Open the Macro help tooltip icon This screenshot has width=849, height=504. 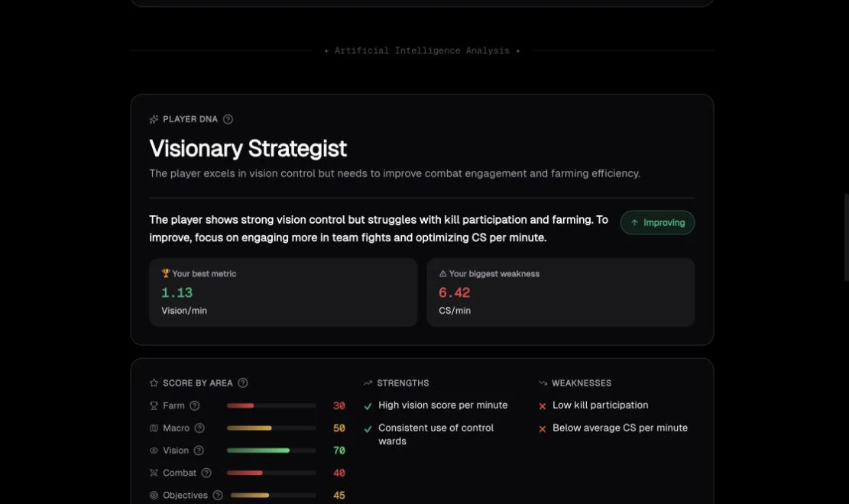point(199,428)
